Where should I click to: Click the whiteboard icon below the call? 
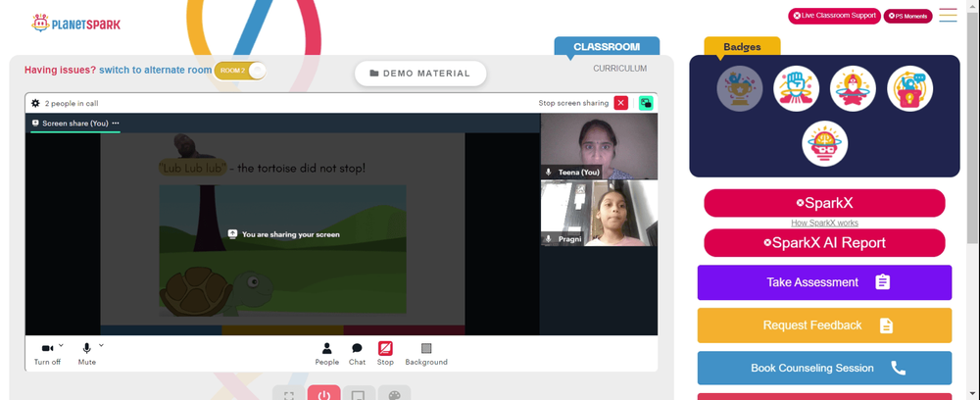pyautogui.click(x=359, y=395)
